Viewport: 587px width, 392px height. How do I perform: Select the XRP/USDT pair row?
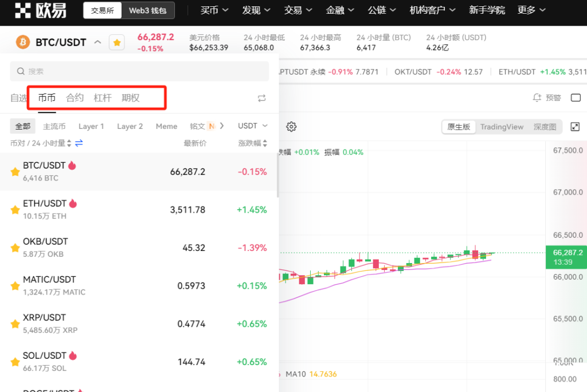click(x=139, y=324)
